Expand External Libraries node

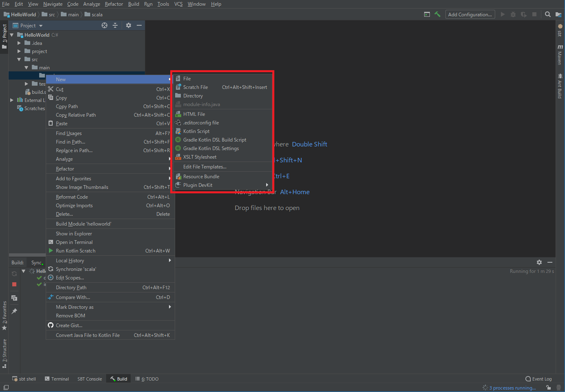pos(12,100)
